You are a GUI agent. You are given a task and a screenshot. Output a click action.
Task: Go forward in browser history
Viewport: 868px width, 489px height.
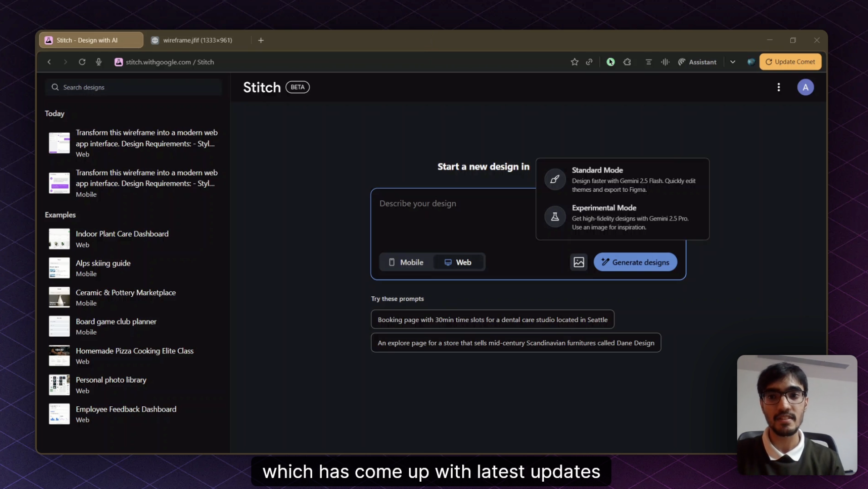click(x=65, y=62)
